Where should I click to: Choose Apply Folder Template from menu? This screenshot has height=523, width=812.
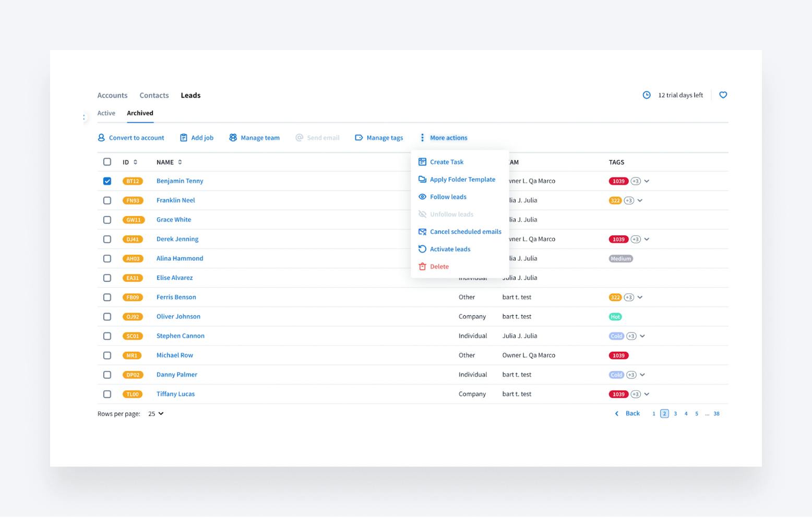point(462,180)
